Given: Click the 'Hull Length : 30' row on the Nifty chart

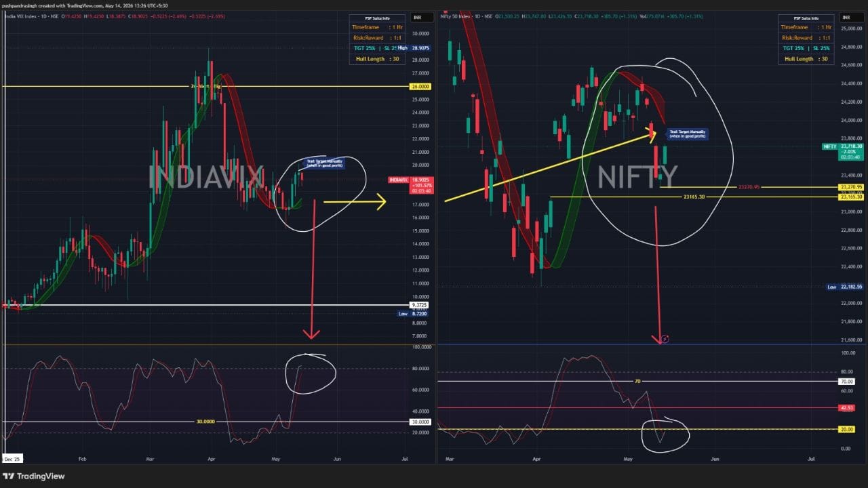Looking at the screenshot, I should tap(807, 59).
